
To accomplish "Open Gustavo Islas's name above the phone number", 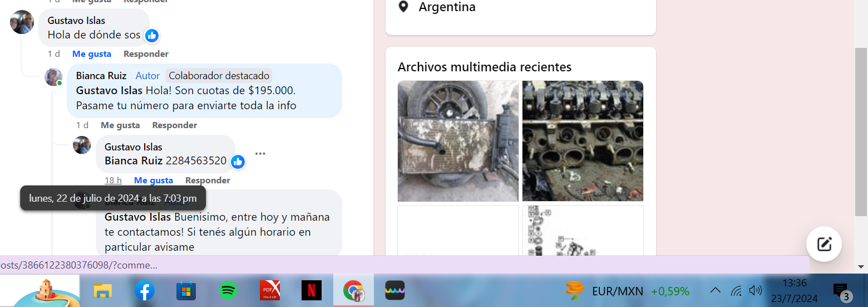I will click(x=134, y=147).
